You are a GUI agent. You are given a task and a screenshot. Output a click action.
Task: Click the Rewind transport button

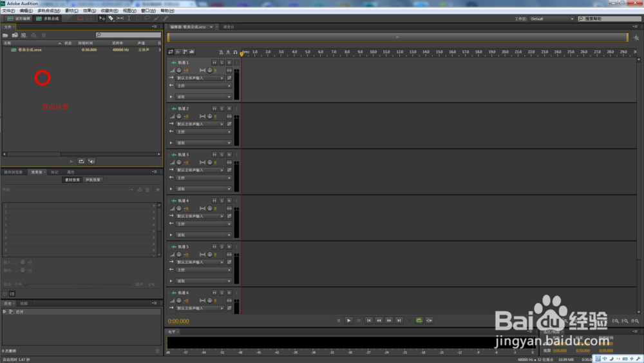(379, 320)
